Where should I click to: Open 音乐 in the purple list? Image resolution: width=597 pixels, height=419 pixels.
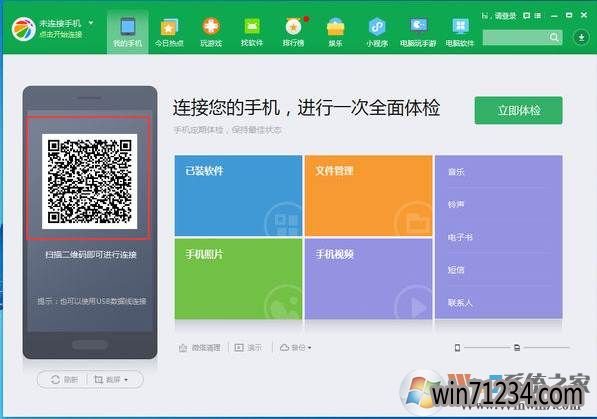456,172
